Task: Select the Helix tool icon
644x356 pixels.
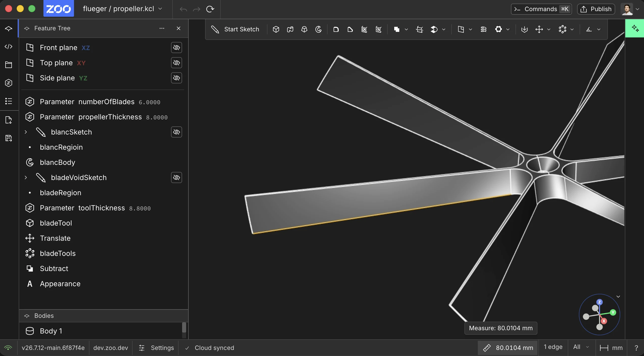Action: 484,29
